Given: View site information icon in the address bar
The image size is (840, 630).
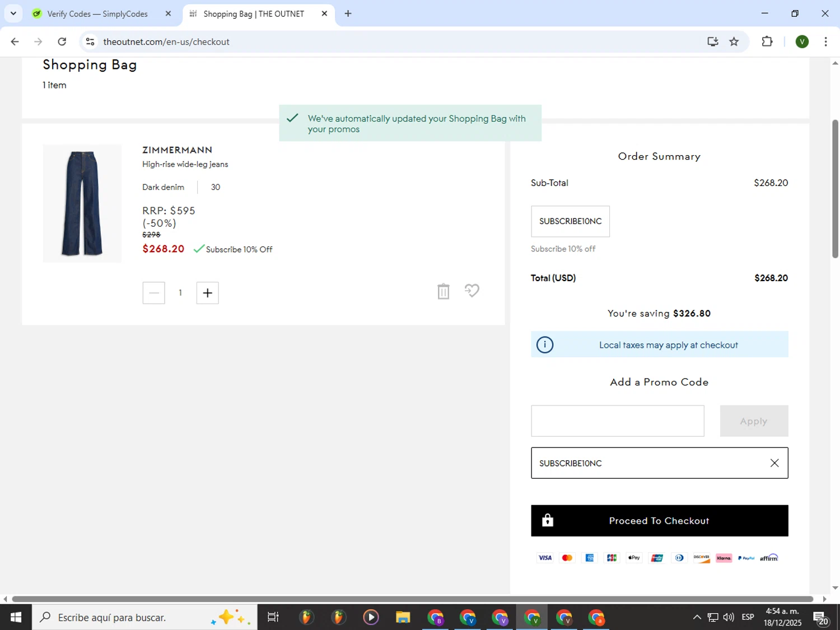Looking at the screenshot, I should (x=90, y=41).
